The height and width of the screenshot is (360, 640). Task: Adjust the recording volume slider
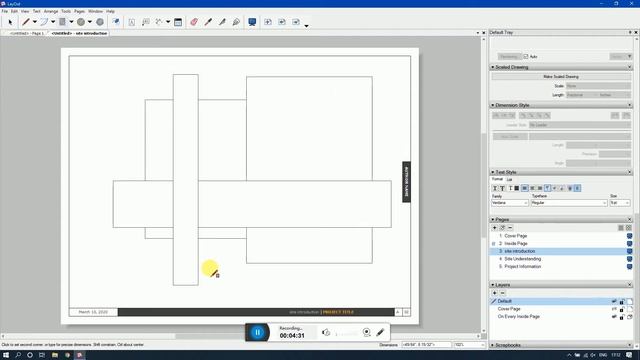click(x=346, y=334)
